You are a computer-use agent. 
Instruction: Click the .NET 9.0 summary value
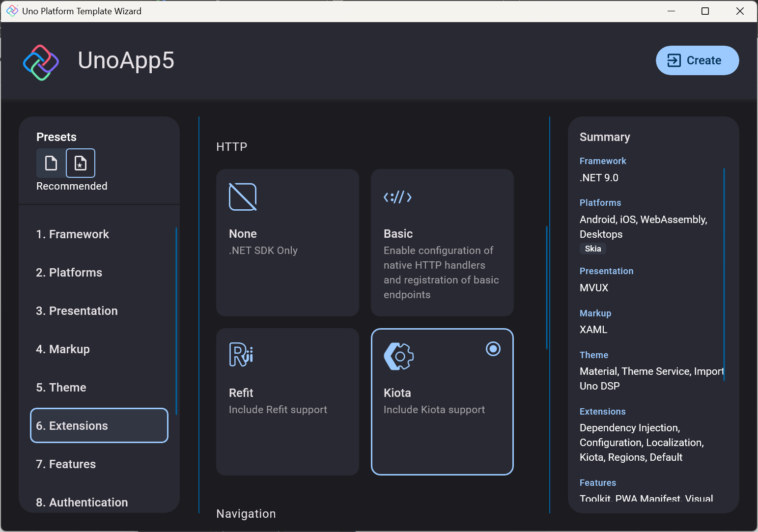click(599, 178)
